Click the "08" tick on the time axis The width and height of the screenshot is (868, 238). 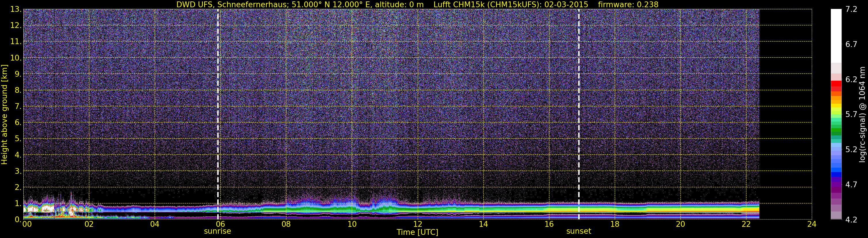point(286,224)
